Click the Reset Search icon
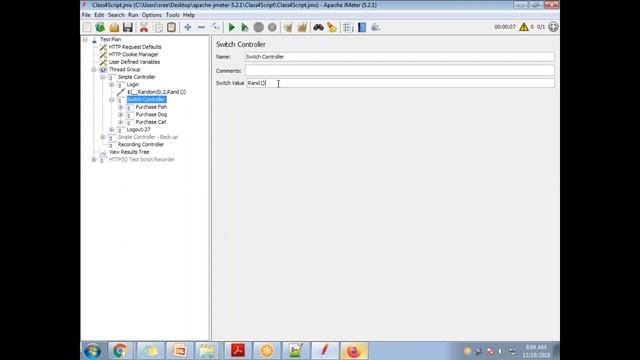640x360 pixels. 332,27
